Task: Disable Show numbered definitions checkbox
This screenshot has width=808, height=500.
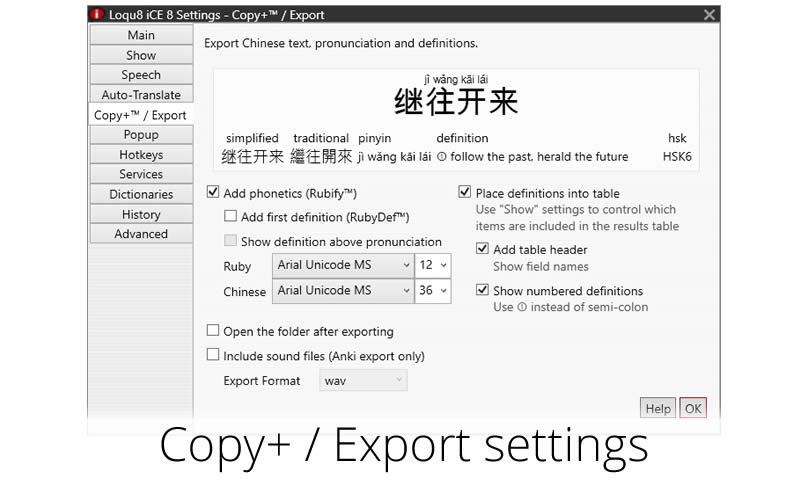Action: pos(482,290)
